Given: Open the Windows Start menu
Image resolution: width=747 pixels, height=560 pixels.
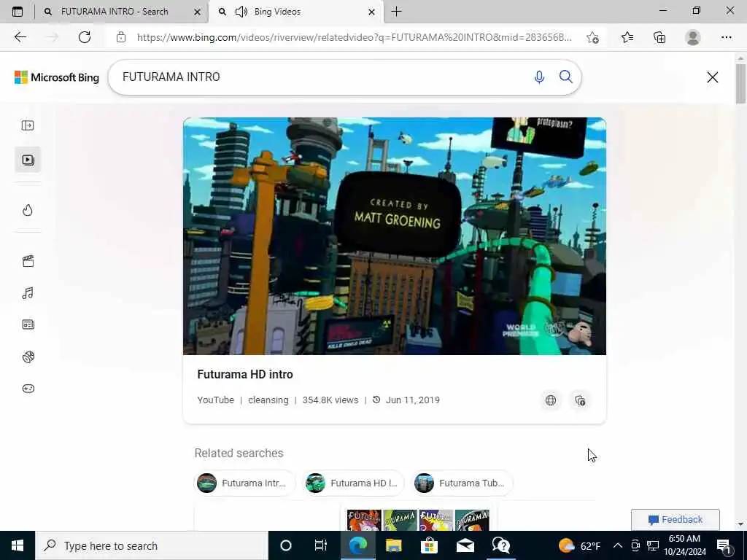Looking at the screenshot, I should [x=18, y=545].
